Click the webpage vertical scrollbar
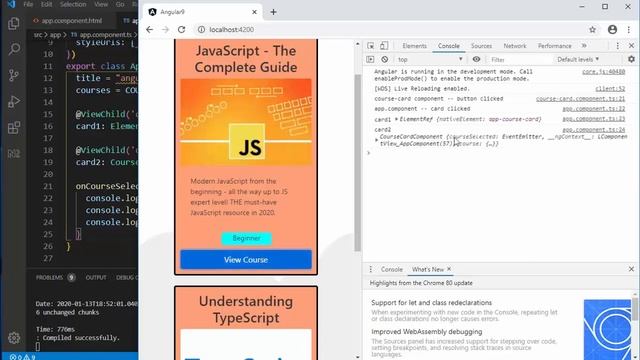This screenshot has height=360, width=640. coord(358,163)
